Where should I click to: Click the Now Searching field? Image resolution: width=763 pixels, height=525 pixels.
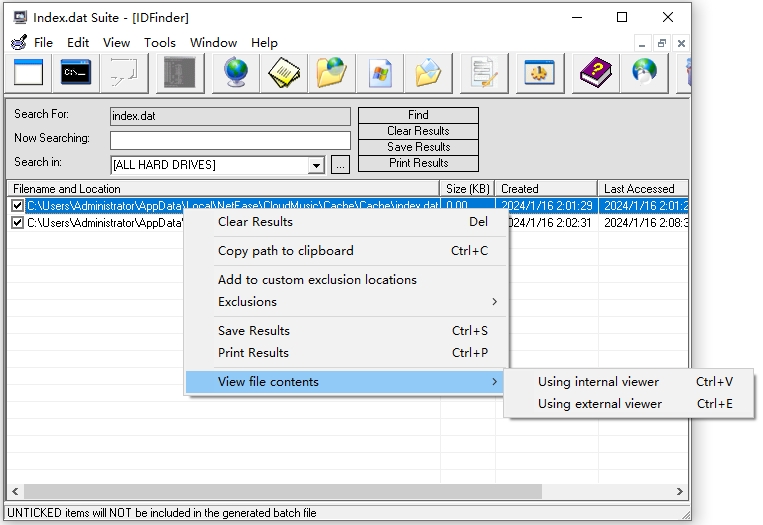pyautogui.click(x=230, y=141)
